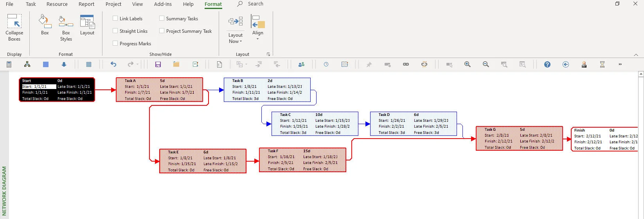Click the Redo arrow icon

coord(131,64)
